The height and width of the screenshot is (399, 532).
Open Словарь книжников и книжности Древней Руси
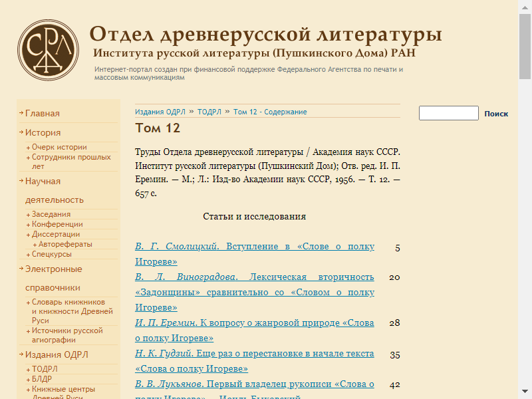tap(72, 311)
